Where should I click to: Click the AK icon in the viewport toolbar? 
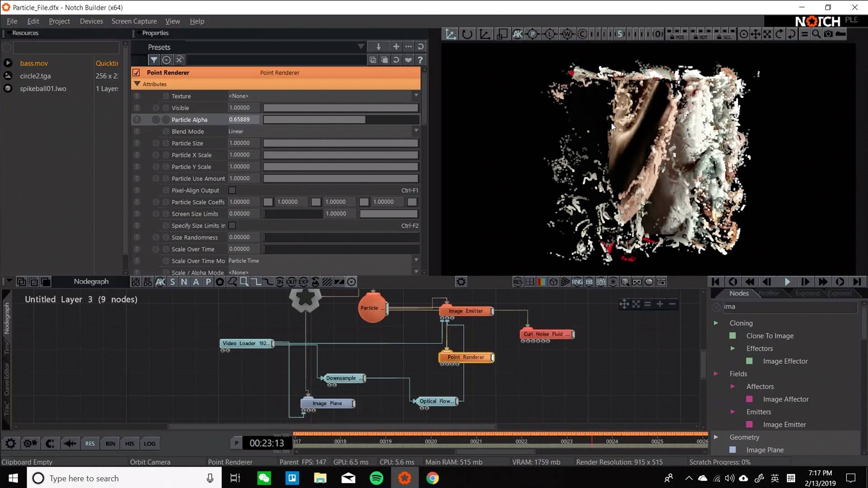coord(518,34)
